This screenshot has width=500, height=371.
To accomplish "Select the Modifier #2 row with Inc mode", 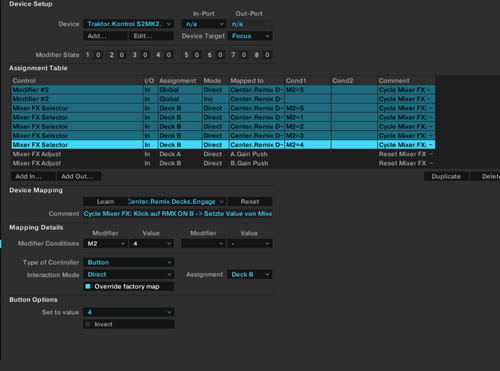I will click(x=223, y=99).
